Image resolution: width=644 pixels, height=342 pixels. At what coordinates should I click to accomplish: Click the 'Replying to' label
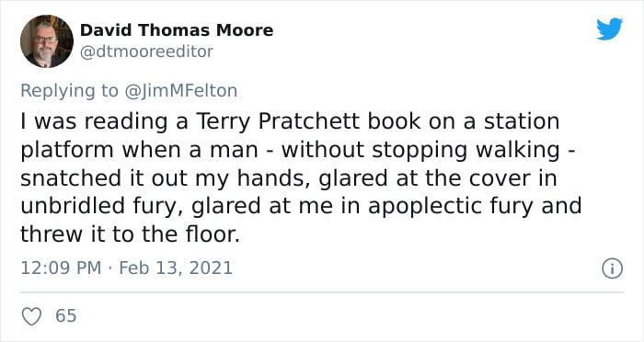(x=69, y=91)
